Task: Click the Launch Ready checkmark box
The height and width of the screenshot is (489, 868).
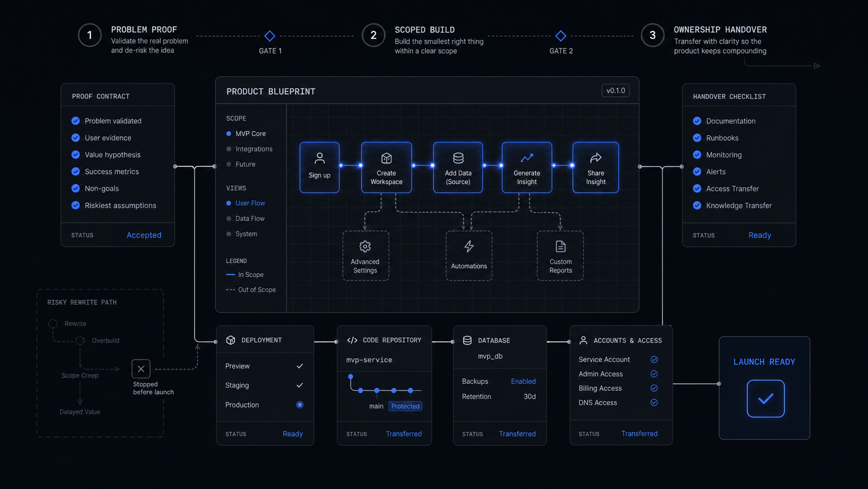Action: (x=766, y=399)
